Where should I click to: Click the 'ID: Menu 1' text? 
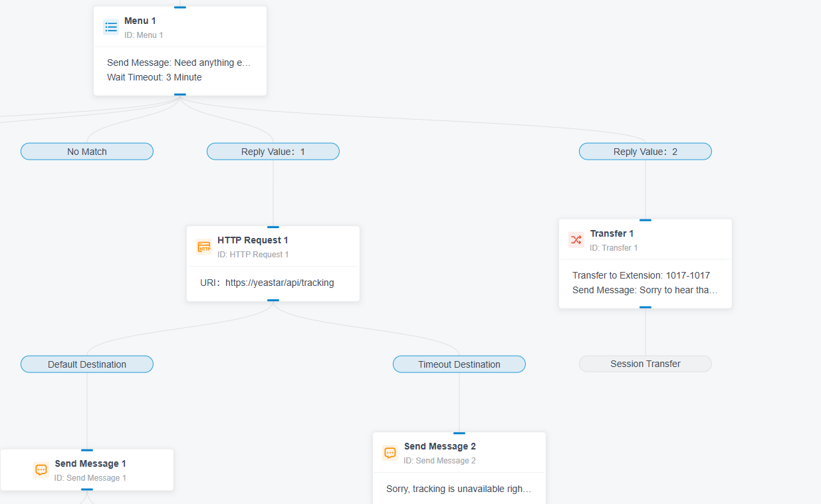[144, 35]
